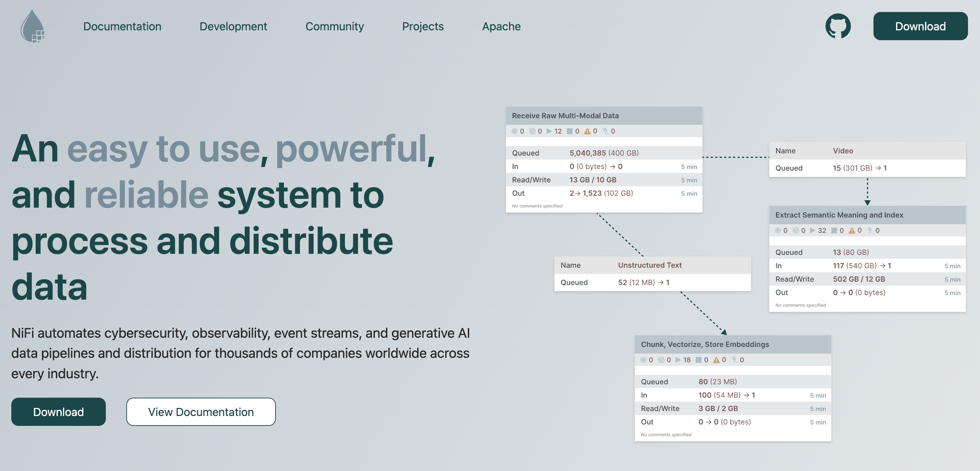Open the Documentation menu item
980x471 pixels.
click(x=122, y=26)
